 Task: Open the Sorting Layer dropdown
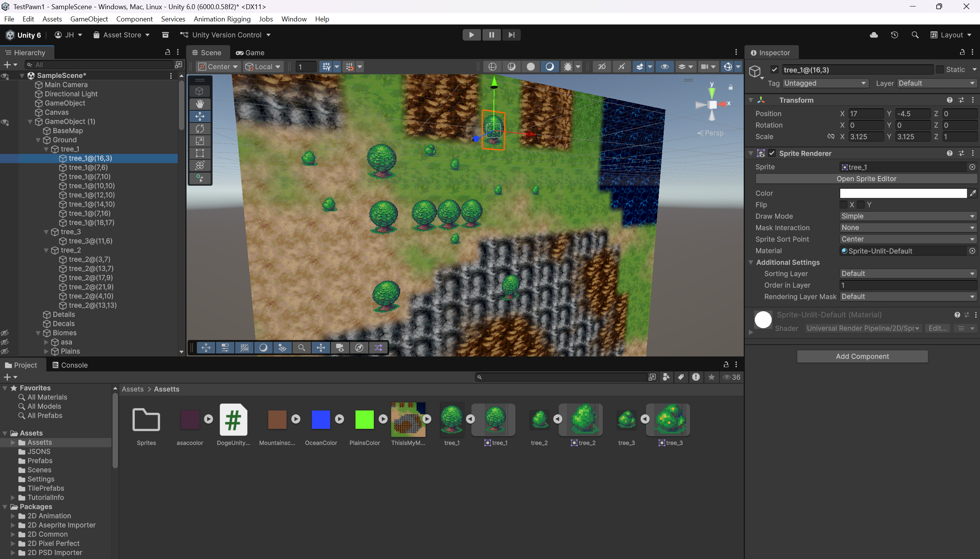point(908,274)
